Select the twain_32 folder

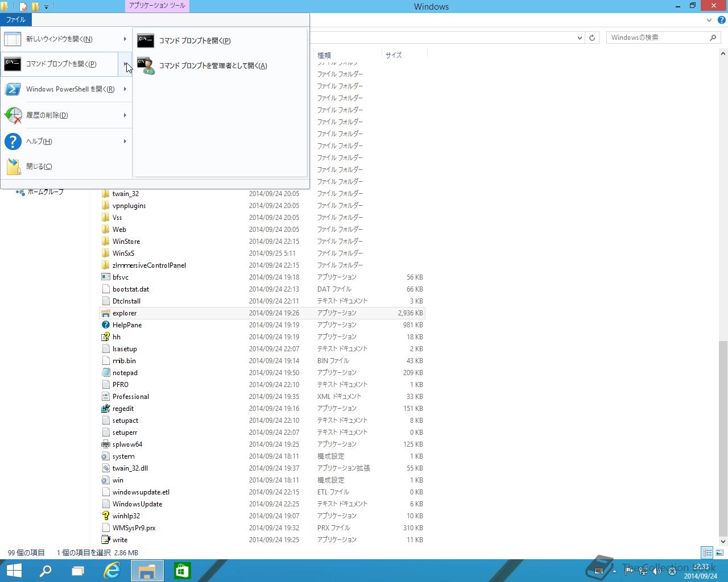coord(126,194)
